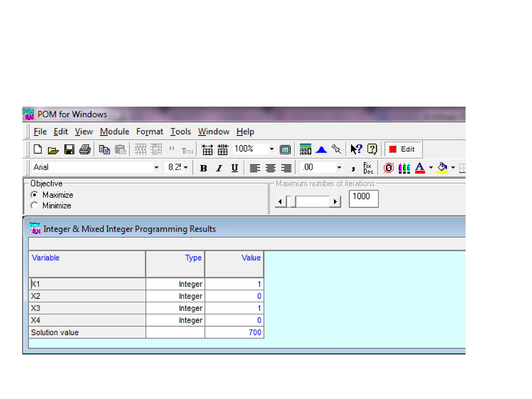Click the New file icon
The height and width of the screenshot is (399, 532).
pos(38,149)
